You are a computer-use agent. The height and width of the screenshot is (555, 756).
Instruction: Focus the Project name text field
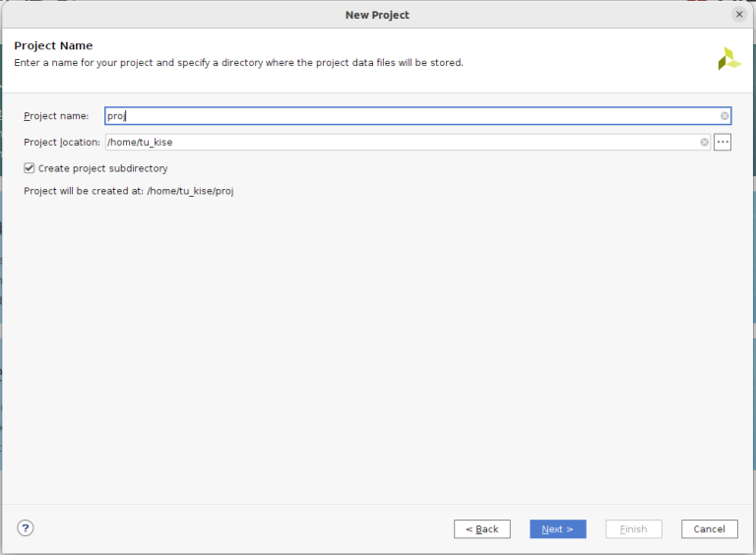pyautogui.click(x=413, y=116)
